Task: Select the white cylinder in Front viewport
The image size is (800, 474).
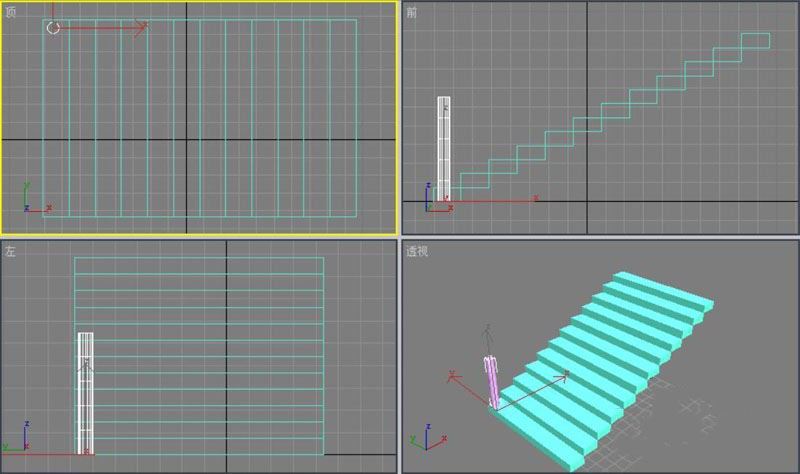Action: pyautogui.click(x=444, y=148)
